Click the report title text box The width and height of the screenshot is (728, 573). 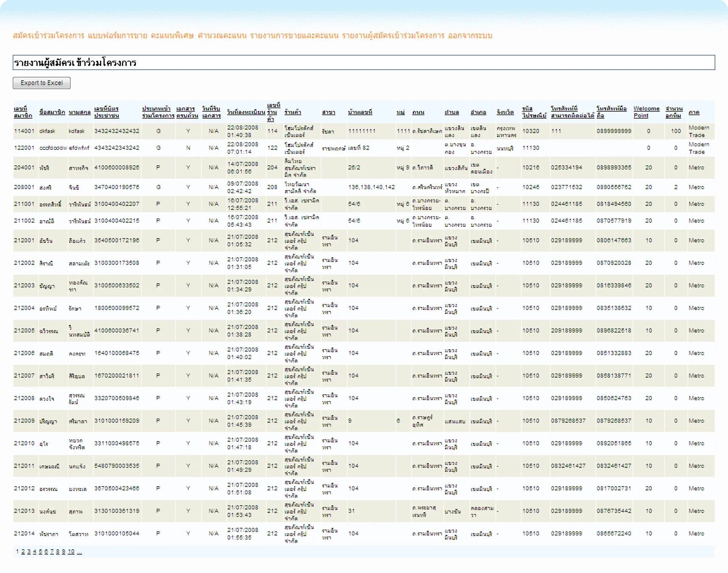[x=363, y=63]
